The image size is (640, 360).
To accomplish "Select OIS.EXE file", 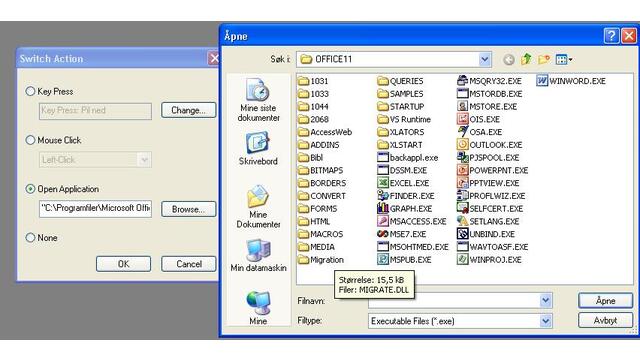I will [x=478, y=119].
